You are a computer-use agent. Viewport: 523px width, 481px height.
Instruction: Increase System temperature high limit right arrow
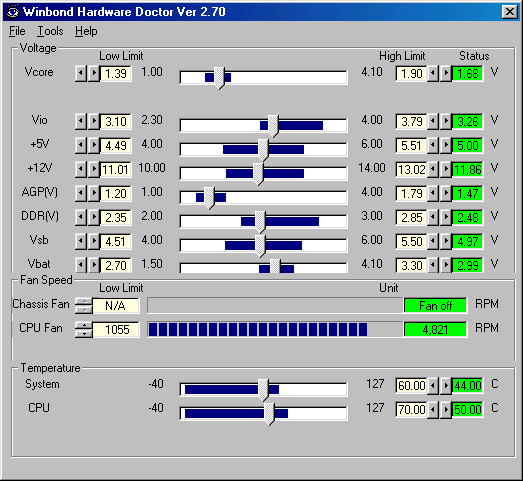pyautogui.click(x=446, y=386)
